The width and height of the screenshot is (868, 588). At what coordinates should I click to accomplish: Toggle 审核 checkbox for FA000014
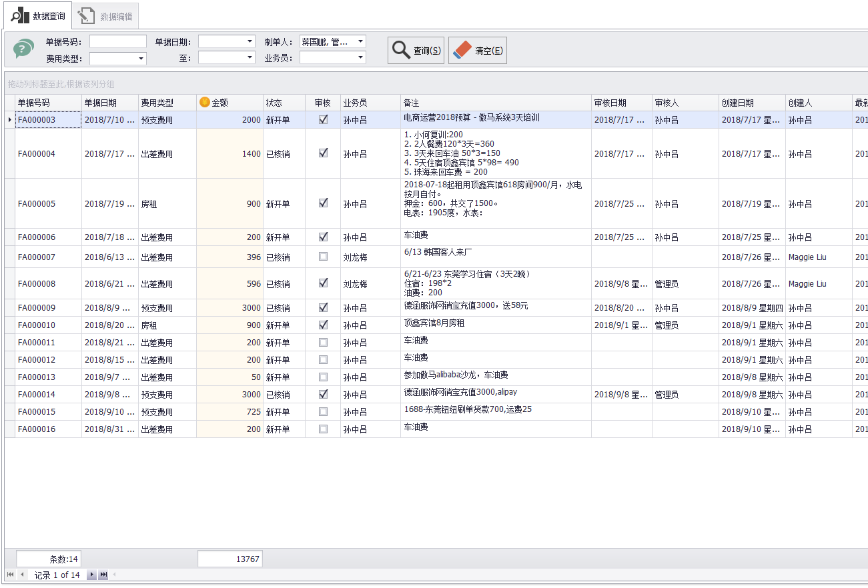click(x=324, y=394)
